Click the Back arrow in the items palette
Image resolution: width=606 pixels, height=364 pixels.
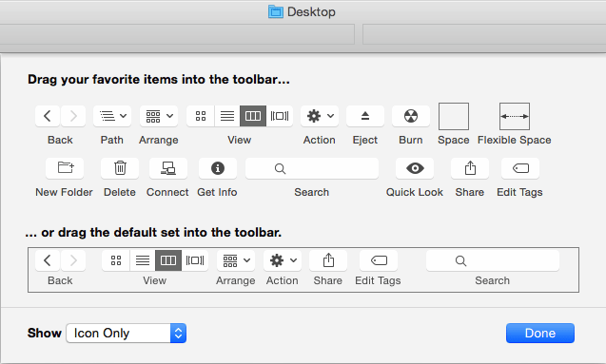click(x=48, y=116)
